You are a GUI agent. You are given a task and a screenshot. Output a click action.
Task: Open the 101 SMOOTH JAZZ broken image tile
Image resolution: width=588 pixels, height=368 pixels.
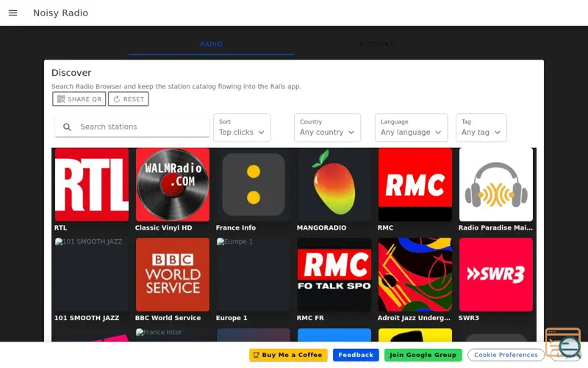[x=92, y=275]
